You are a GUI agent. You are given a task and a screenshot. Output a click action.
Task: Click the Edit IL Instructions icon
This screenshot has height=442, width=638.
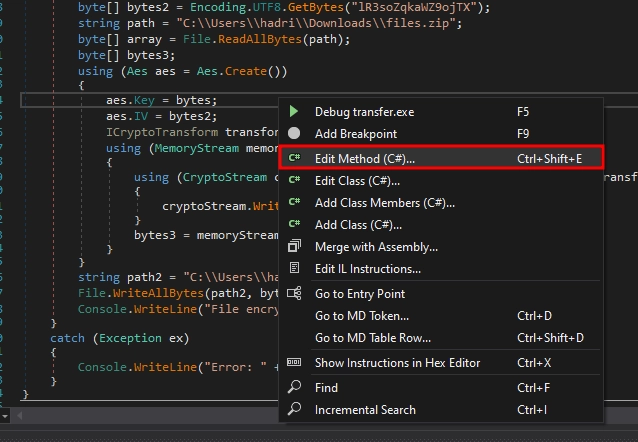(x=294, y=268)
